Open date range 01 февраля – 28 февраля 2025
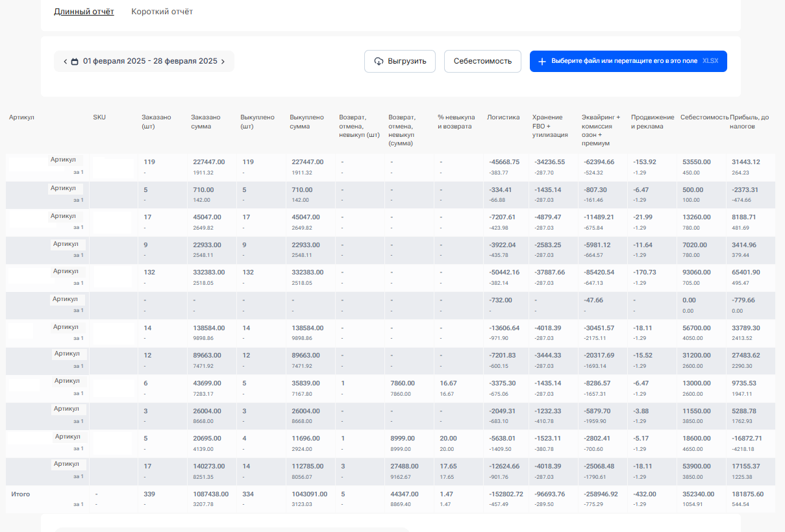 pos(150,62)
